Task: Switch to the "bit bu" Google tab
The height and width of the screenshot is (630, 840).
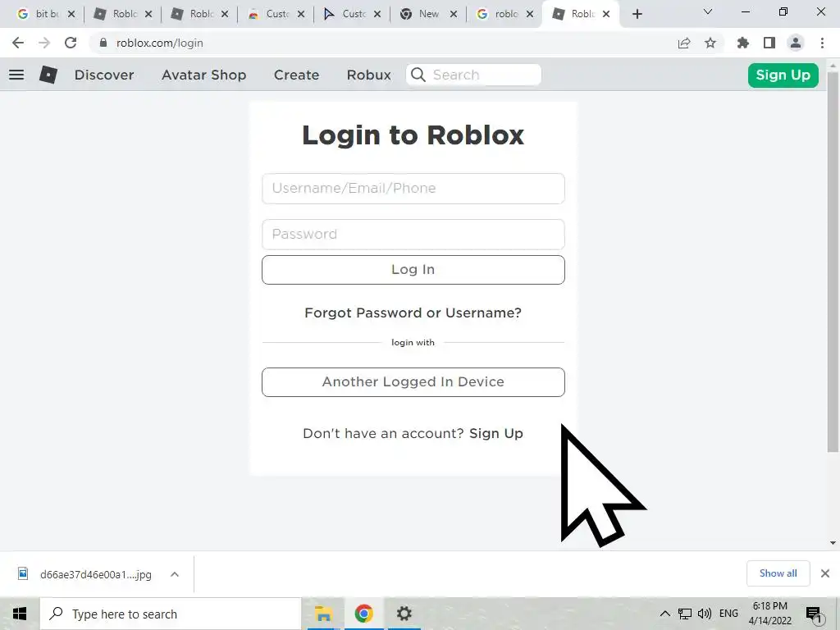Action: 44,14
